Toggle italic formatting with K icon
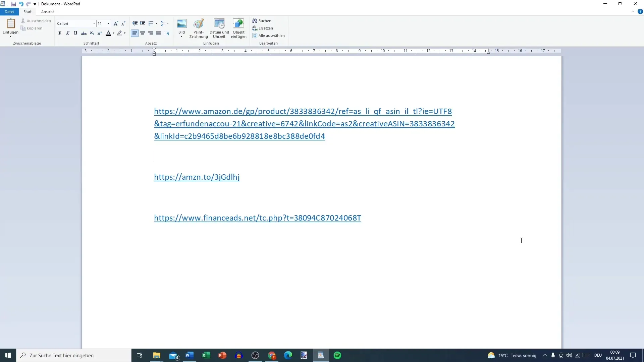 click(68, 33)
